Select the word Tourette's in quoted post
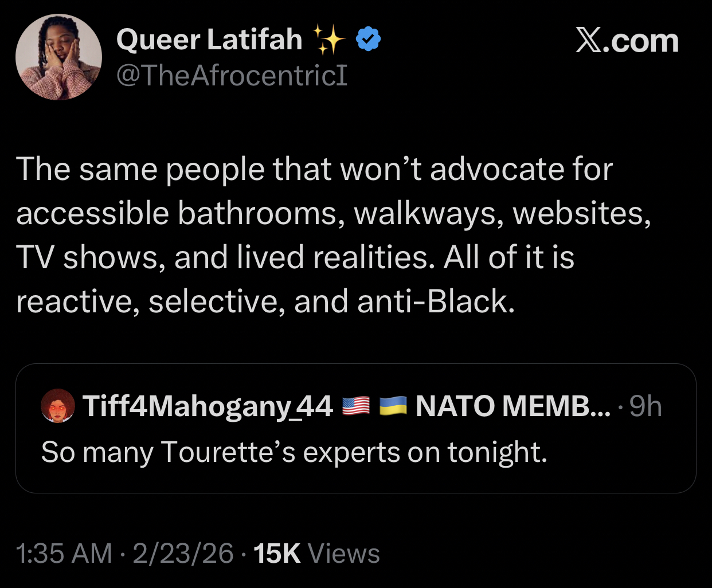The width and height of the screenshot is (712, 588). click(x=228, y=452)
